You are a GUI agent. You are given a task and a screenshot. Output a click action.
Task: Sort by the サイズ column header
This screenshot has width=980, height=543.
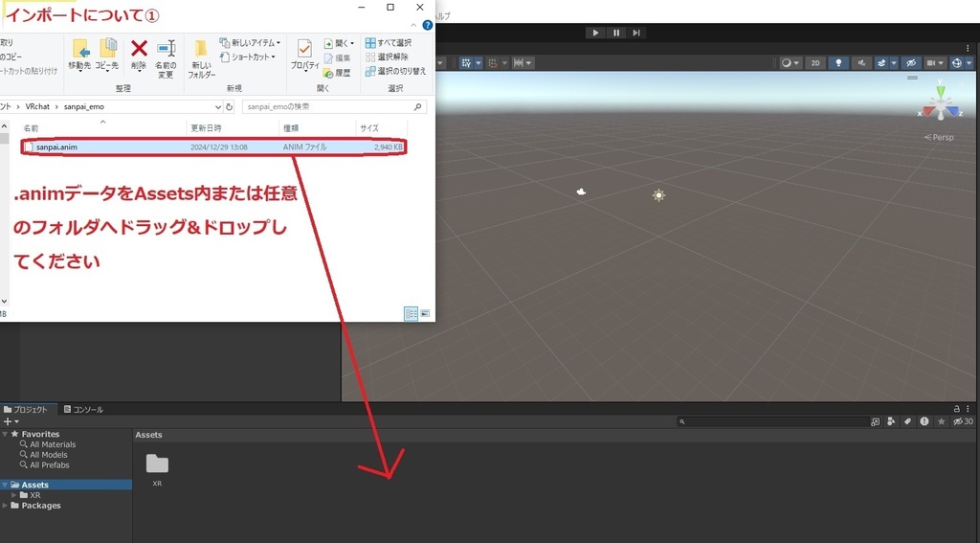point(381,127)
